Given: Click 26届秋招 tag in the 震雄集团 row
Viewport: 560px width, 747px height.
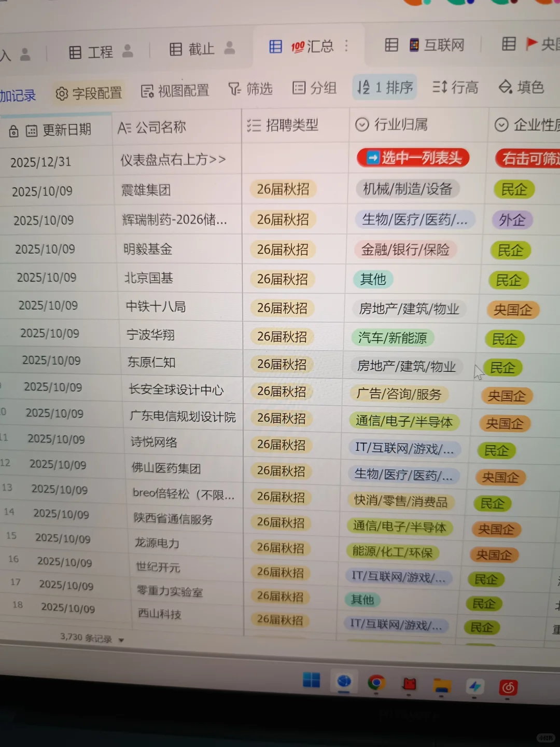Looking at the screenshot, I should pos(283,189).
